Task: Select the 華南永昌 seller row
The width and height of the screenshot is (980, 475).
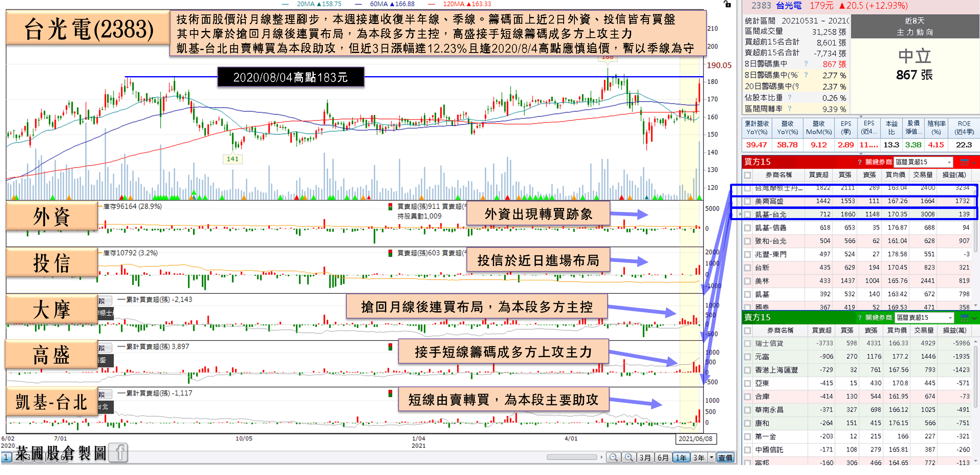Action: point(858,410)
